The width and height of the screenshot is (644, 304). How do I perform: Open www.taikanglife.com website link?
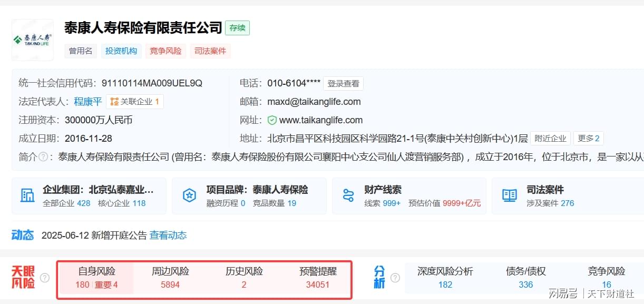coord(321,120)
